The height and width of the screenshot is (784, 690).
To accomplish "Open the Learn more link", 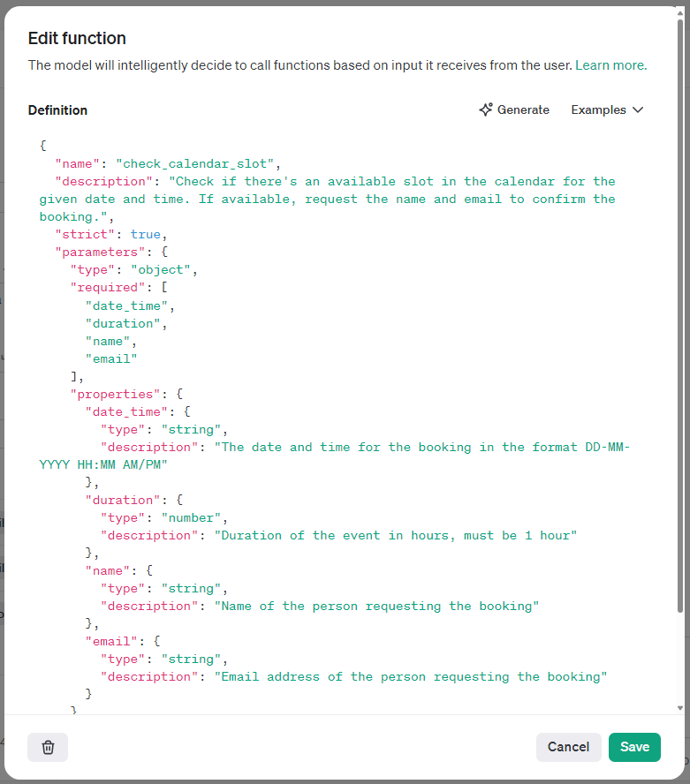I will click(x=611, y=65).
